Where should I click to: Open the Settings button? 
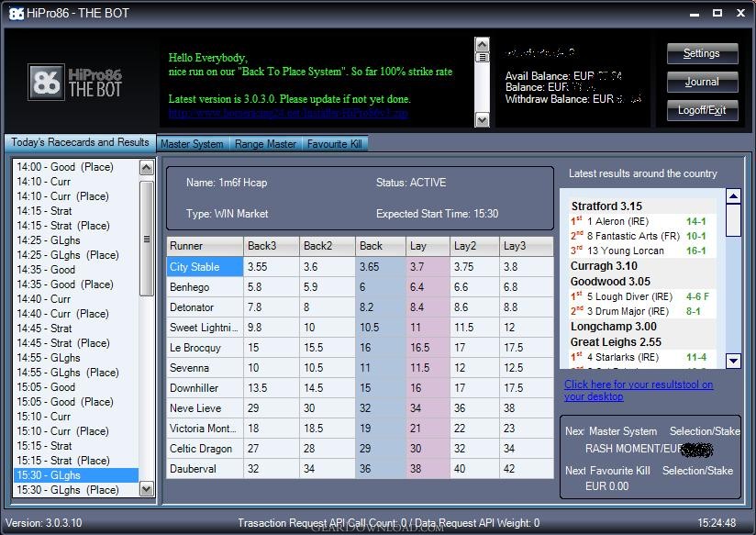(x=702, y=53)
